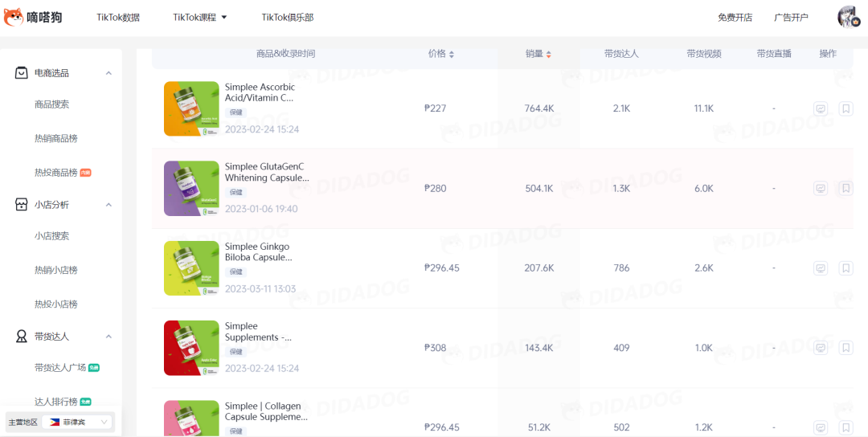Click 免费开店 link
The height and width of the screenshot is (437, 868).
point(735,17)
